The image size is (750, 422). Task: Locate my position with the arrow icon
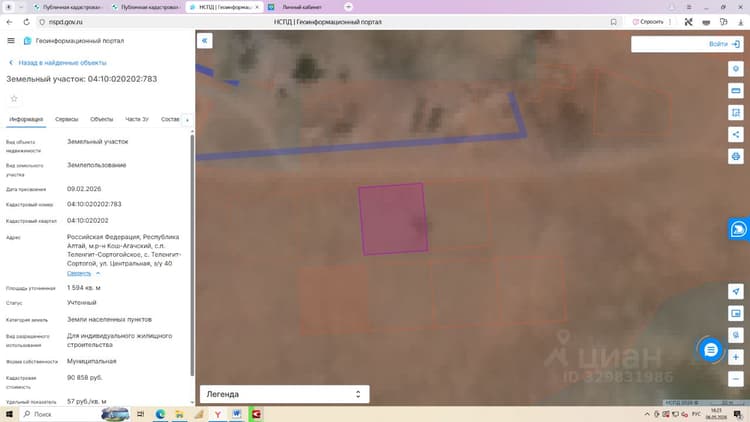[x=736, y=291]
